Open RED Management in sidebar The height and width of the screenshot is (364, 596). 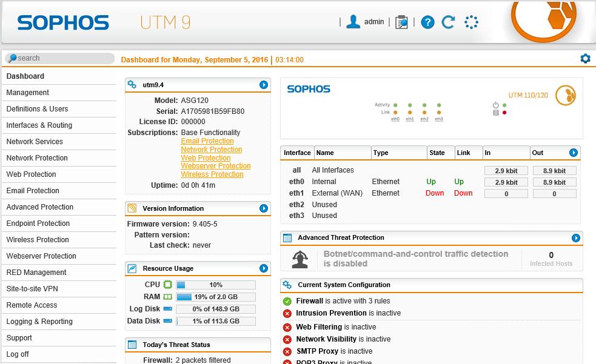coord(59,273)
